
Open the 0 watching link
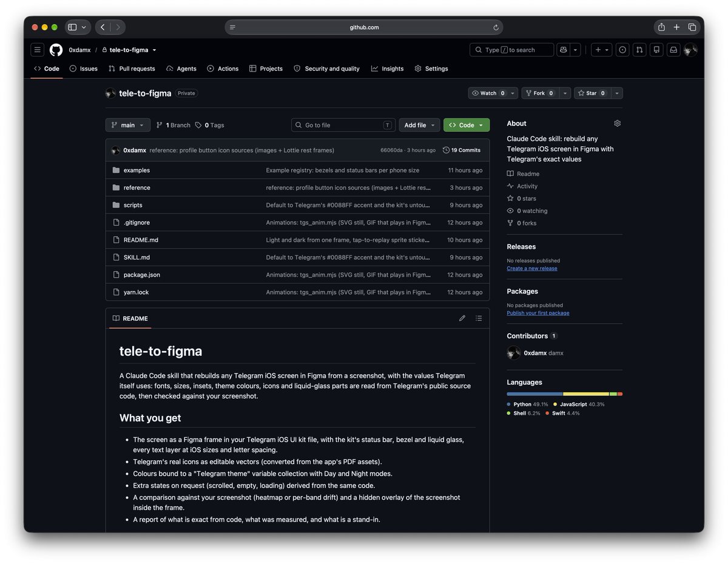pyautogui.click(x=527, y=211)
